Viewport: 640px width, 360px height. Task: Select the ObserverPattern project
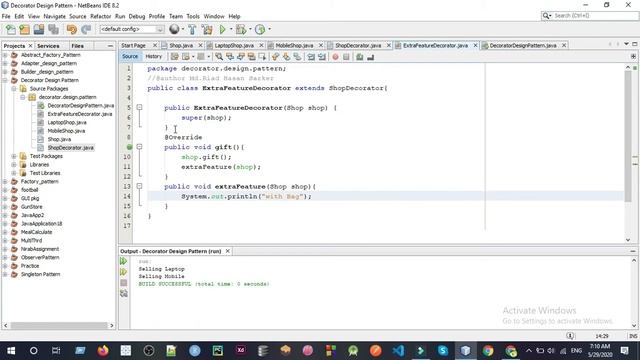(40, 258)
